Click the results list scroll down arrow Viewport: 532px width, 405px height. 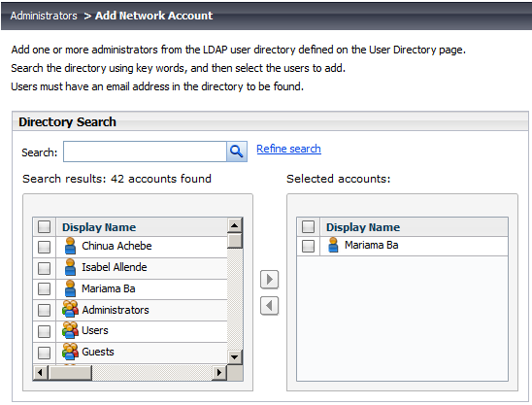[234, 357]
